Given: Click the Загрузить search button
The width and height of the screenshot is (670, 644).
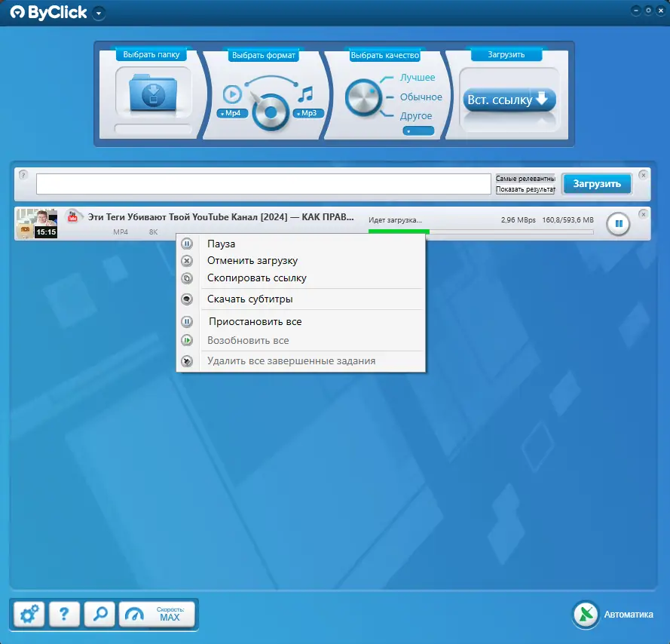Looking at the screenshot, I should point(596,184).
